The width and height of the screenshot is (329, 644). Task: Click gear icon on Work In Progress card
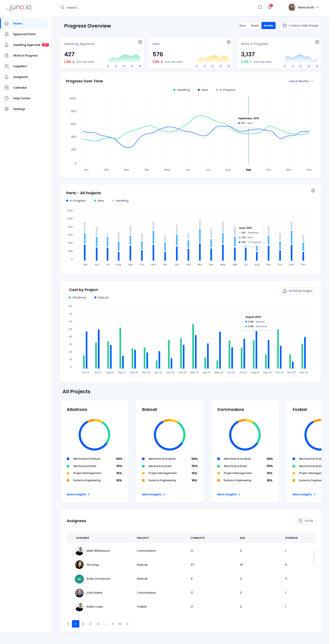coord(317,42)
